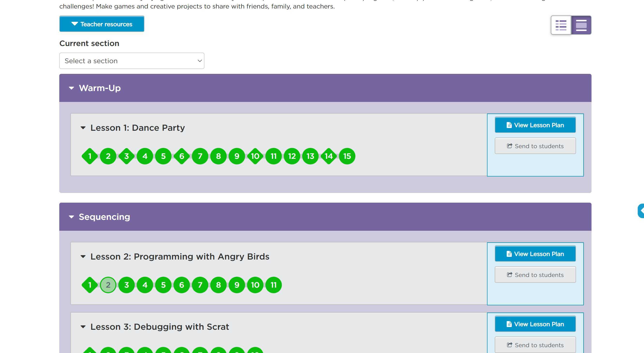Open faded level 2 bubble in Angry Birds
The height and width of the screenshot is (353, 644).
(108, 285)
